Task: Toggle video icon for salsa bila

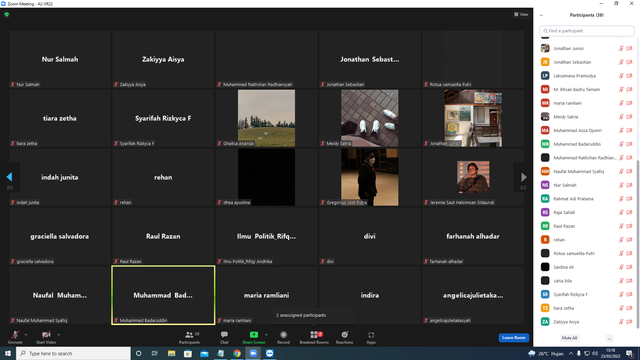Action: coord(629,281)
